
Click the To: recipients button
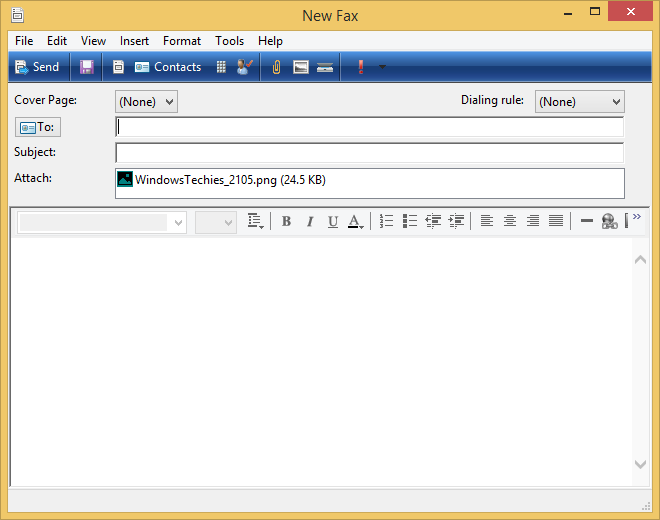click(x=38, y=127)
